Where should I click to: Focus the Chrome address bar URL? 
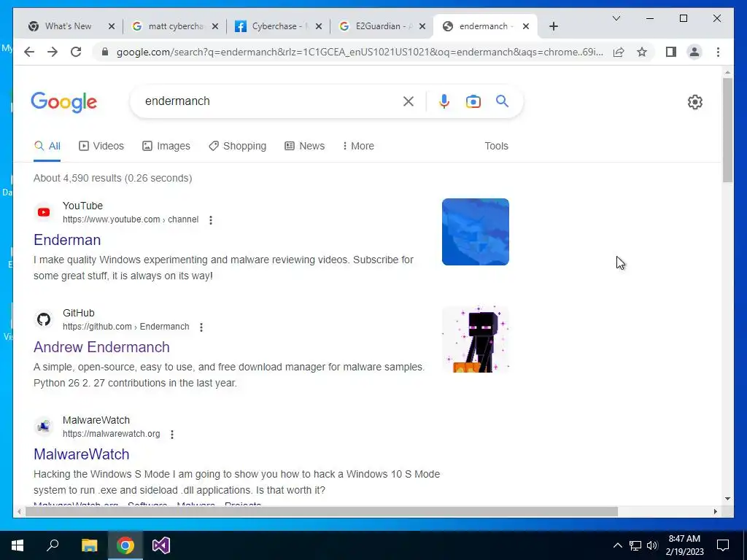click(360, 52)
